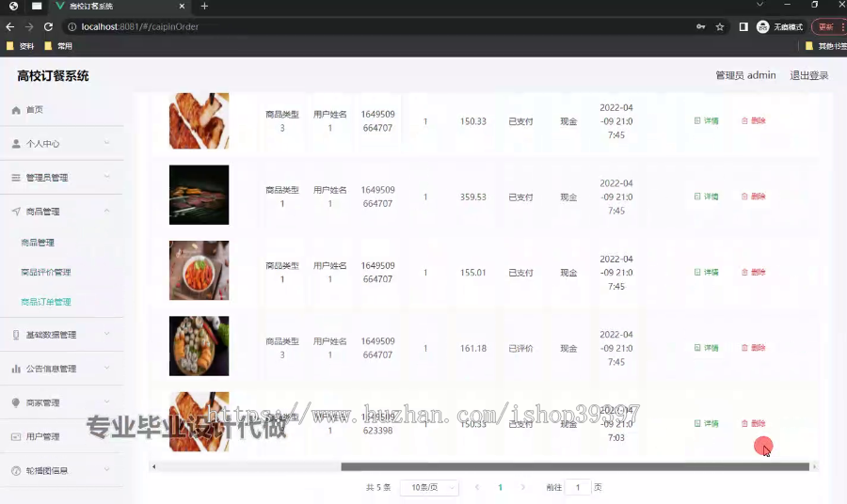Click the 共 5 条 total count

[378, 487]
